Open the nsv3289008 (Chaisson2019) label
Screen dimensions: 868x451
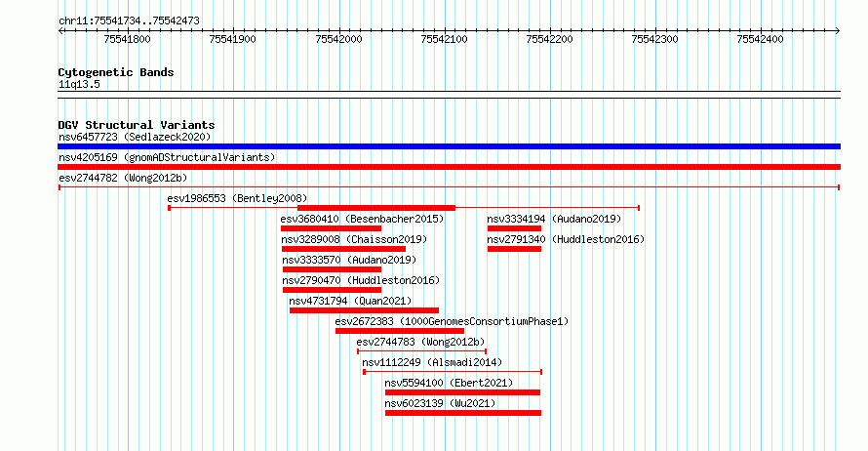coord(354,239)
